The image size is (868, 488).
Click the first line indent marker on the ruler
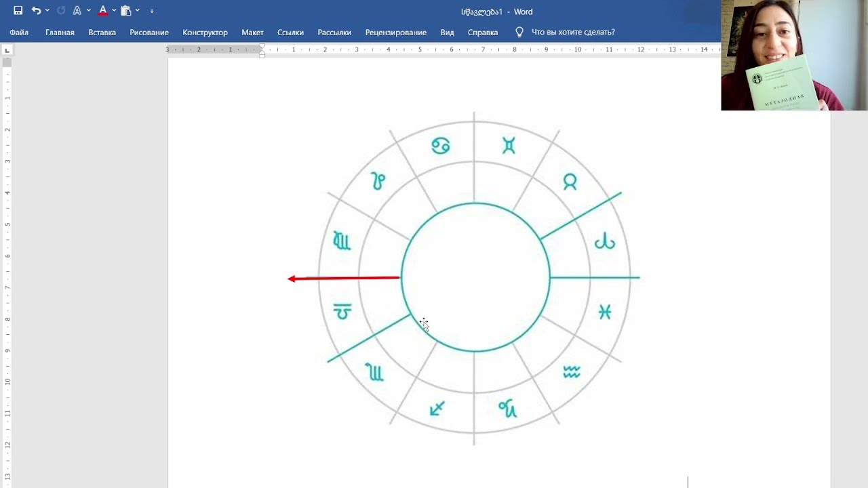pyautogui.click(x=262, y=47)
